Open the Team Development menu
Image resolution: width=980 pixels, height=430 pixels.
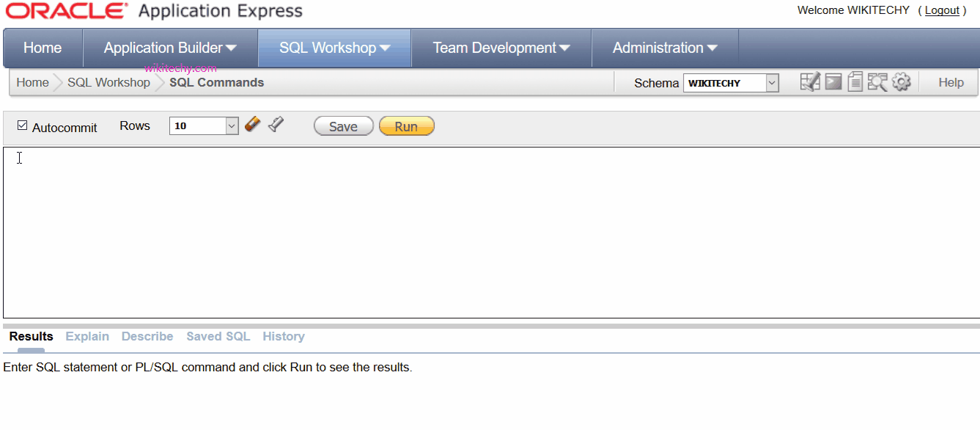(501, 48)
